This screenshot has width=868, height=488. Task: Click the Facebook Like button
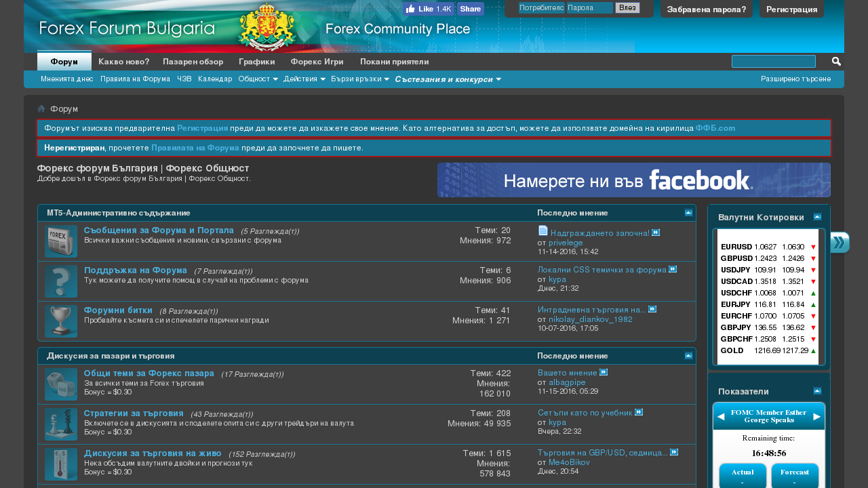click(428, 9)
